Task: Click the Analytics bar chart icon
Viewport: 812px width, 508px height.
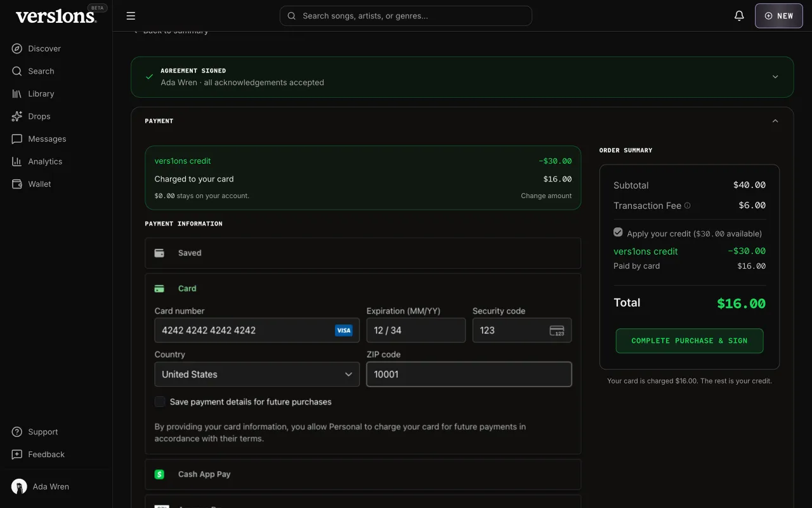Action: pos(17,161)
